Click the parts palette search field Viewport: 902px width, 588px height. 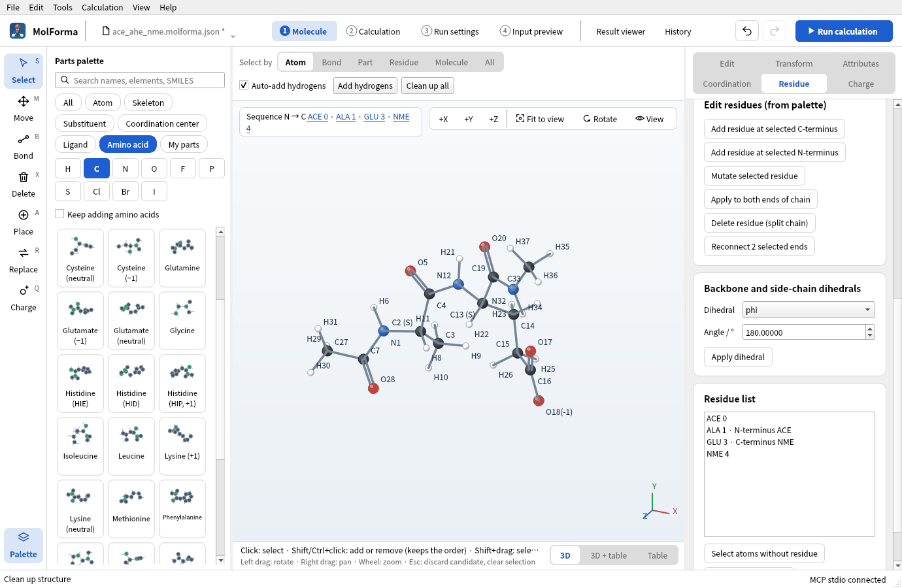click(x=140, y=80)
